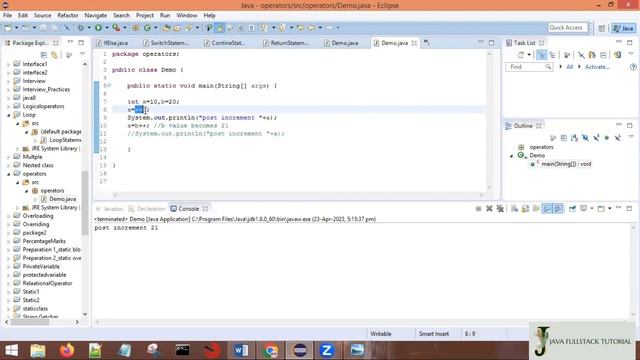Collapse Demo class node in Outline
This screenshot has height=360, width=640.
[512, 156]
